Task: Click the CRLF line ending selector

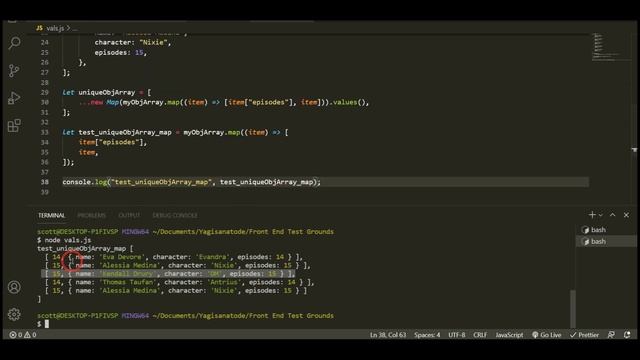Action: pos(480,335)
